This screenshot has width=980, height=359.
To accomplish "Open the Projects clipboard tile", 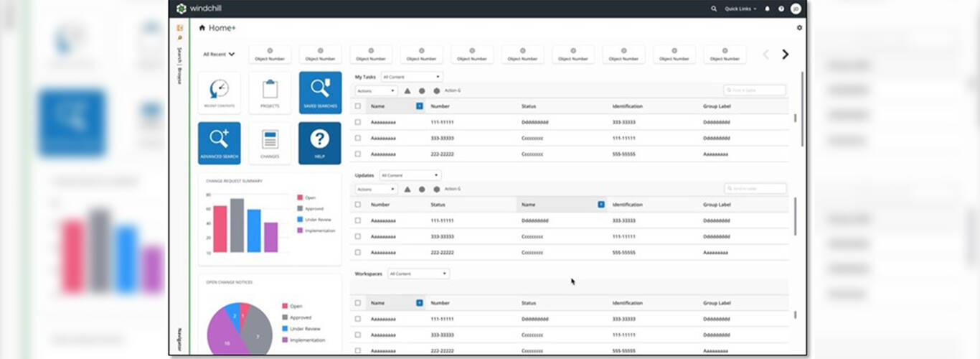I will [x=270, y=93].
